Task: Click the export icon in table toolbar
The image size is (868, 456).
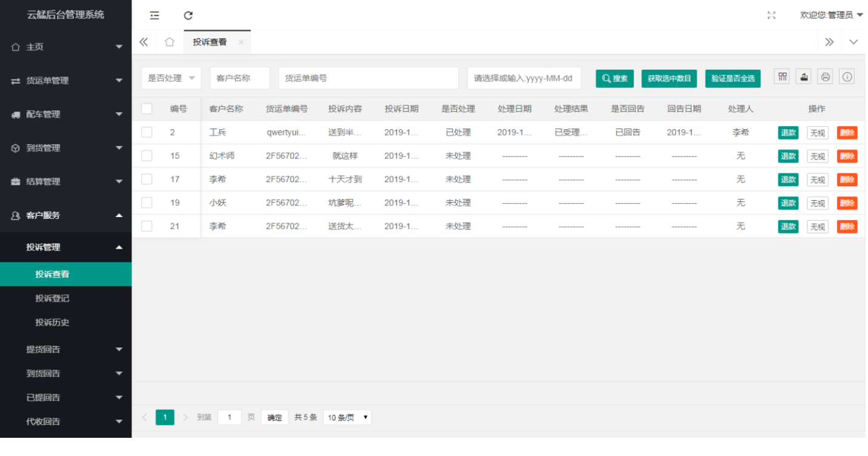Action: (804, 76)
